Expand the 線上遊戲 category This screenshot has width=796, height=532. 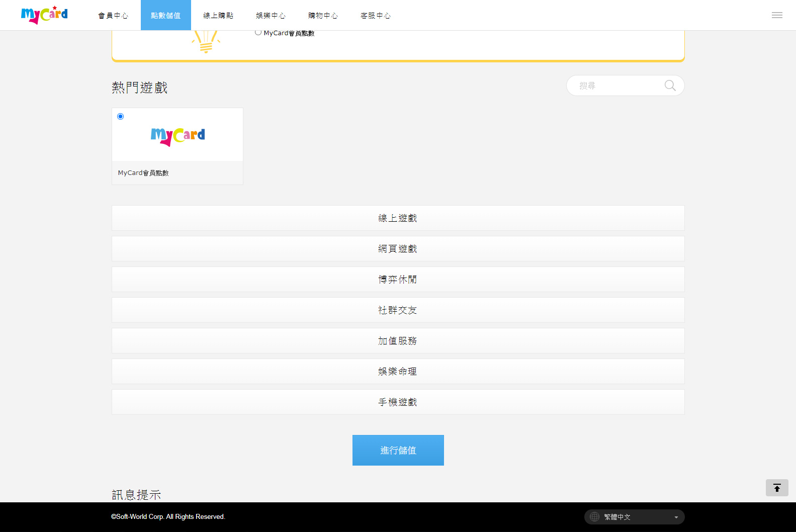(398, 218)
